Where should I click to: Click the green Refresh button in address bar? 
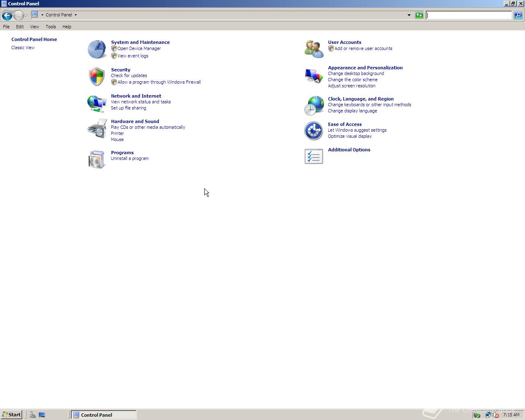[x=419, y=15]
